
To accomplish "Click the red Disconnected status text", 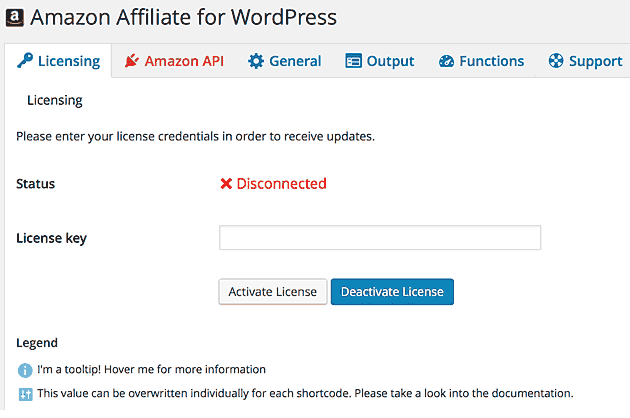I will [x=281, y=184].
